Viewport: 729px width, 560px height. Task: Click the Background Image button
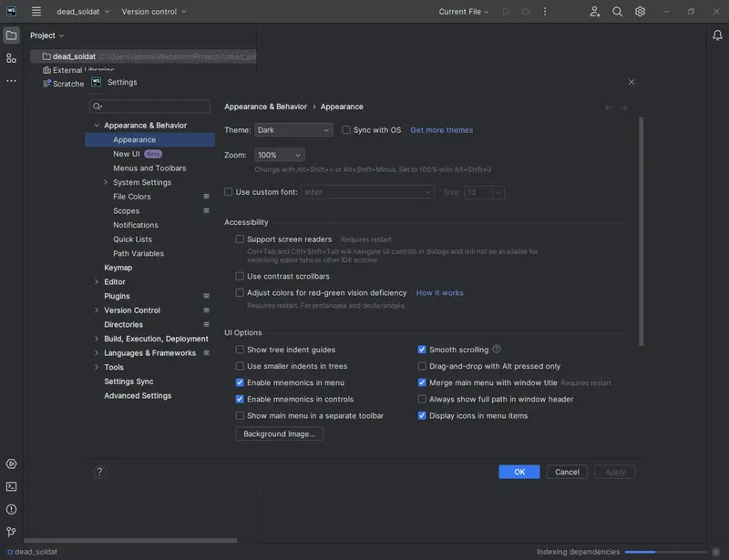coord(279,434)
